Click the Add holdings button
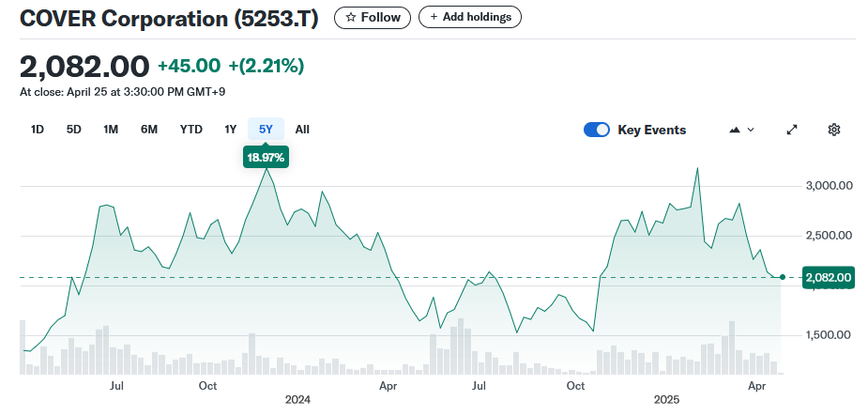The height and width of the screenshot is (416, 868). tap(470, 17)
